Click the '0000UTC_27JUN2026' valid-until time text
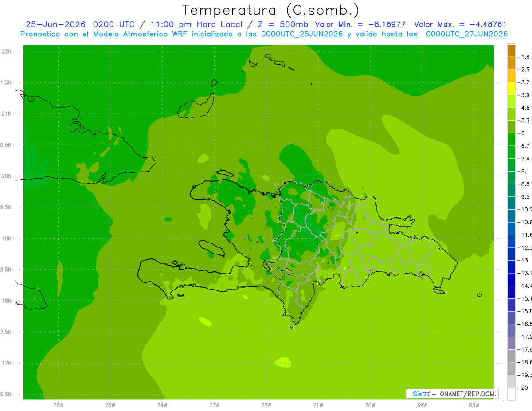The image size is (532, 411). click(467, 34)
